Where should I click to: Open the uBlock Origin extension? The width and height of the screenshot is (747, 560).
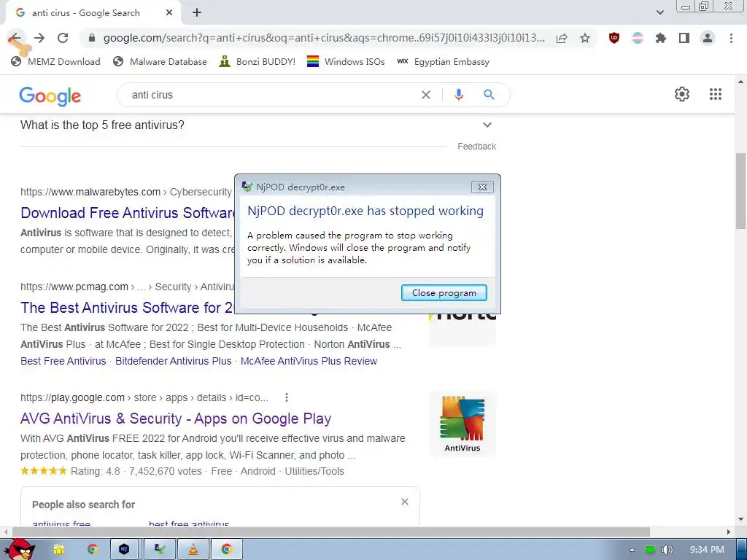point(614,38)
